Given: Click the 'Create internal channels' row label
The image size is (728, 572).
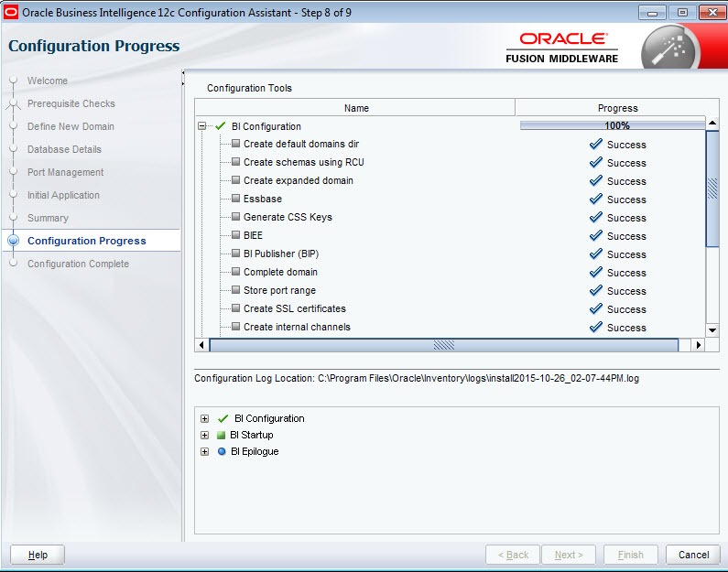Looking at the screenshot, I should pos(297,327).
